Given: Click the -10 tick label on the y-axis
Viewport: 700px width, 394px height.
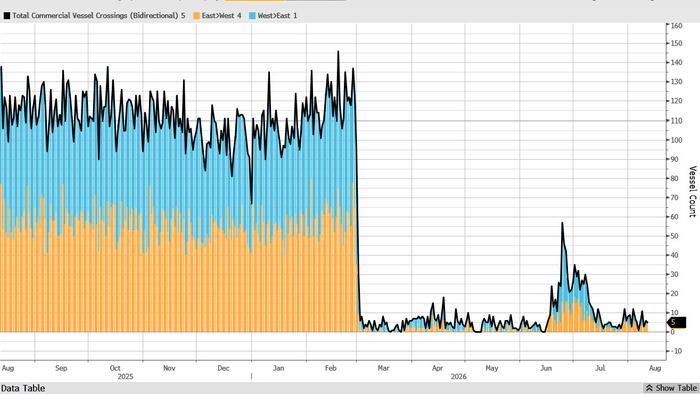Looking at the screenshot, I should [x=677, y=351].
